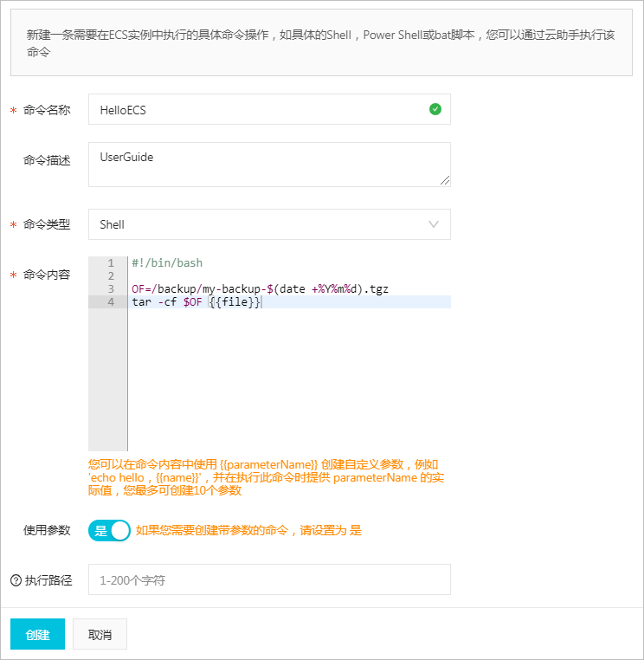Click line number 2 in the gutter
Screen dimensions: 644x660
111,276
